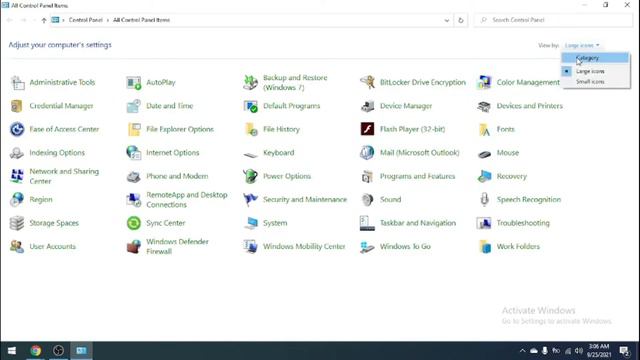Open Flash Player (32-bit) icon

[x=367, y=129]
